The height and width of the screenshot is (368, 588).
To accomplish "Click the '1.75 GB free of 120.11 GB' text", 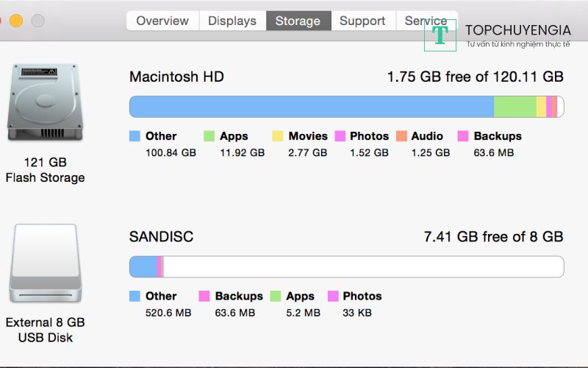I will [475, 77].
